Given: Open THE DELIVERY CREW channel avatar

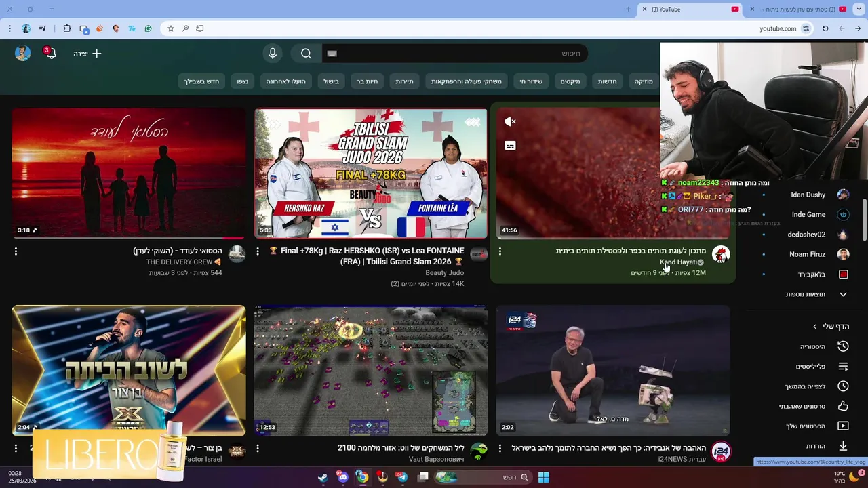Looking at the screenshot, I should coord(237,254).
